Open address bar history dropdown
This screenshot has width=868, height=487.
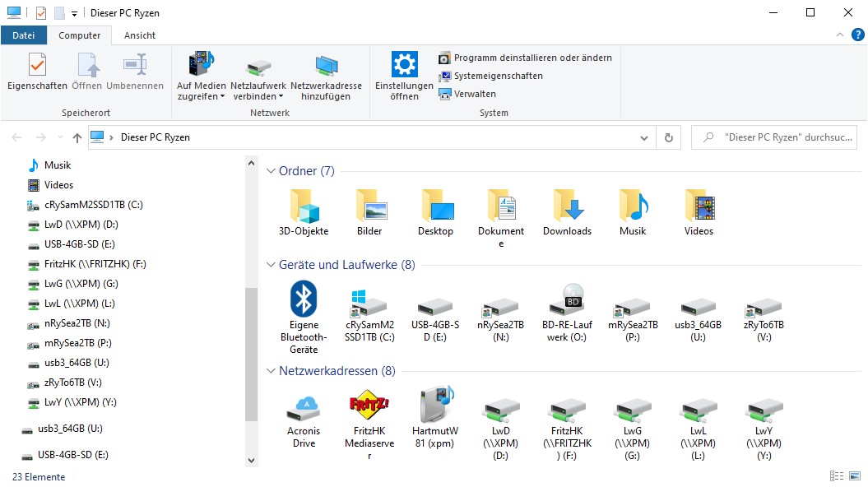[x=644, y=138]
